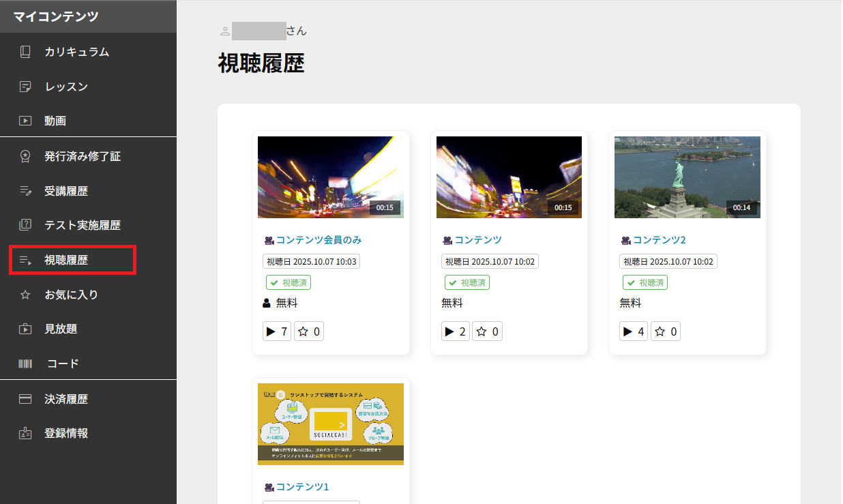
Task: Open the コンテンツ1 title link
Action: click(302, 487)
